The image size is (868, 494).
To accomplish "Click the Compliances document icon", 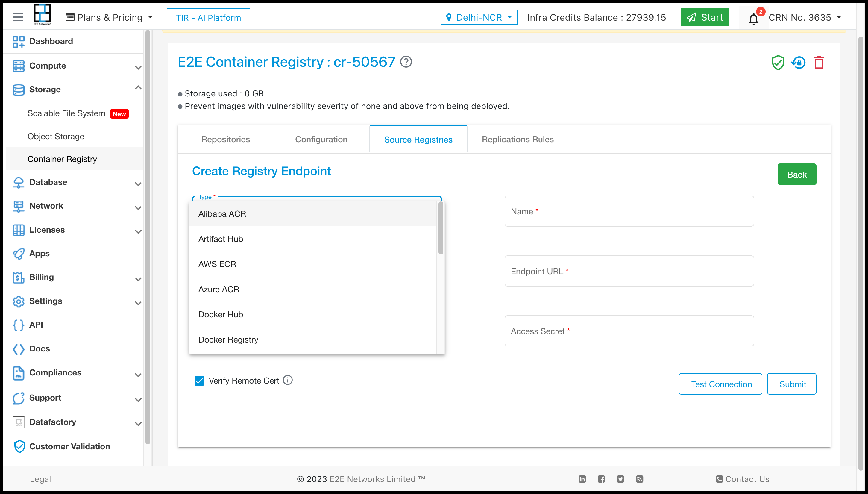I will [18, 373].
